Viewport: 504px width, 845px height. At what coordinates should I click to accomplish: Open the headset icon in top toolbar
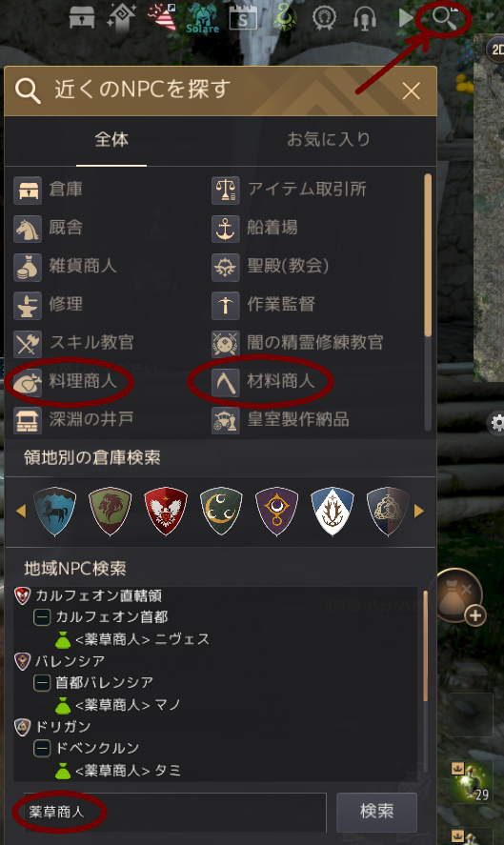pyautogui.click(x=364, y=18)
